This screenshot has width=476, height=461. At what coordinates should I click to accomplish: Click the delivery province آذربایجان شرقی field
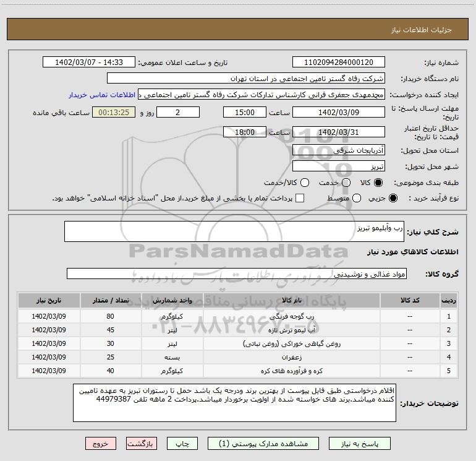tap(339, 150)
